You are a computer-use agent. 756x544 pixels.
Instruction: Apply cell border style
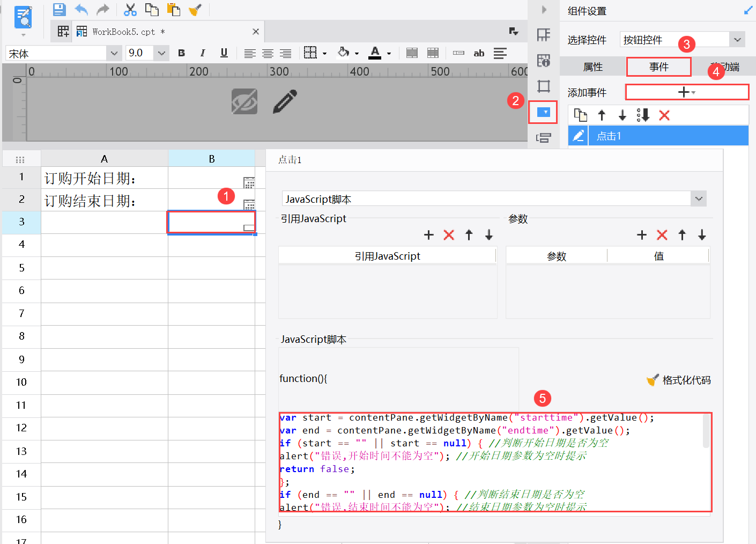310,53
